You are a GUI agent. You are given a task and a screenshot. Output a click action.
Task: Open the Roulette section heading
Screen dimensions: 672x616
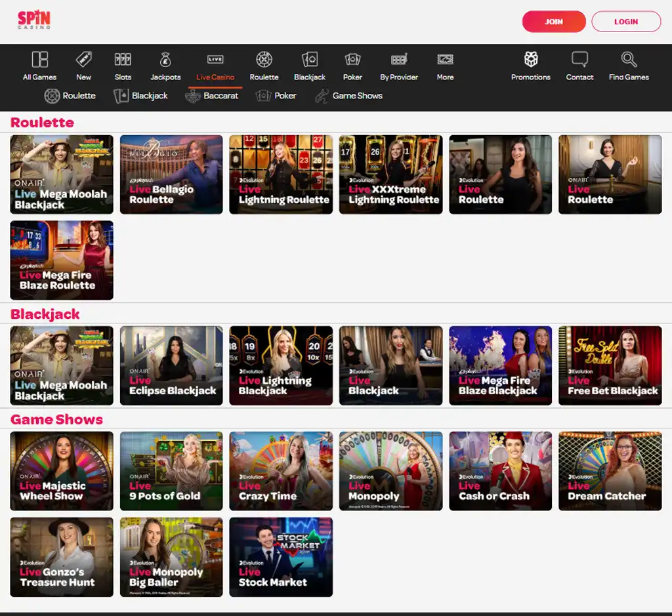pyautogui.click(x=42, y=123)
